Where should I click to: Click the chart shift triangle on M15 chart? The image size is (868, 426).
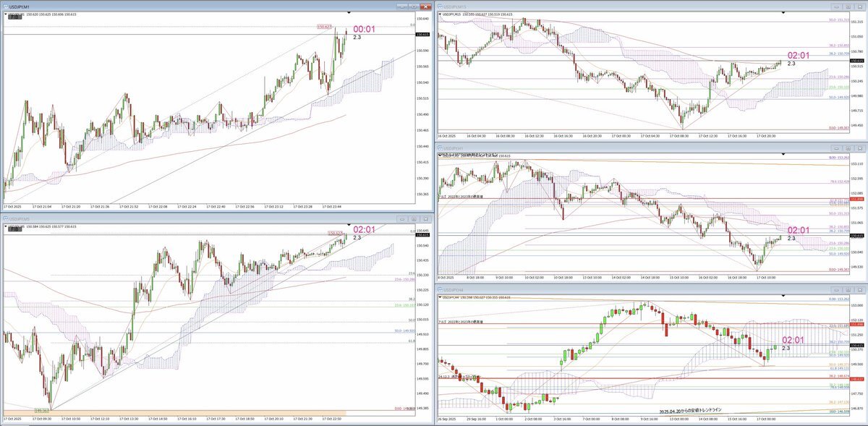(x=783, y=12)
